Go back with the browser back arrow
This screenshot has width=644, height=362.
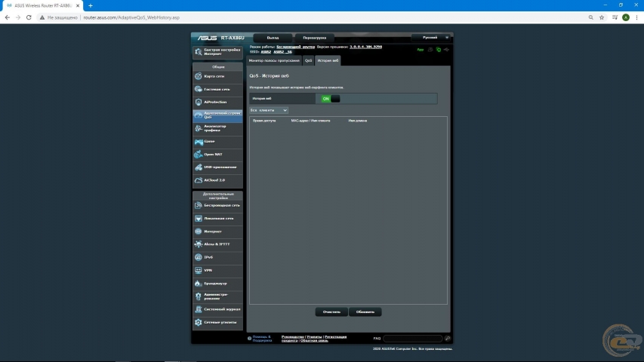[8, 17]
